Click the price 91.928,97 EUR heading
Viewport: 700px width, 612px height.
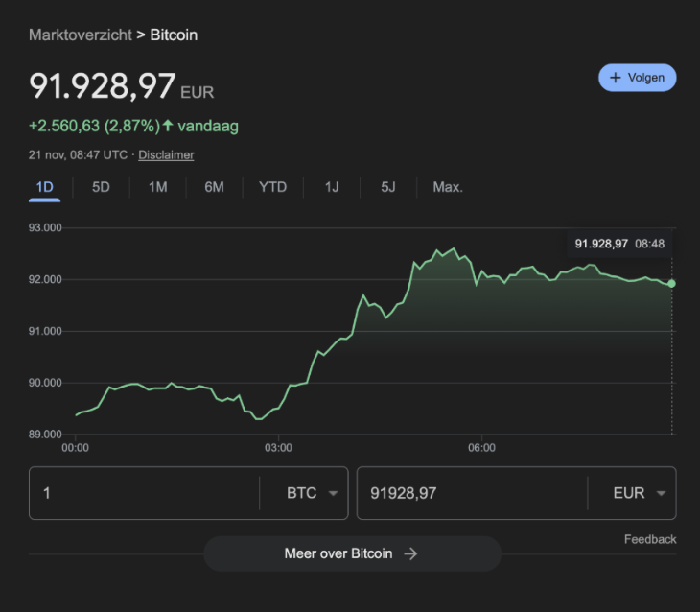(x=122, y=85)
